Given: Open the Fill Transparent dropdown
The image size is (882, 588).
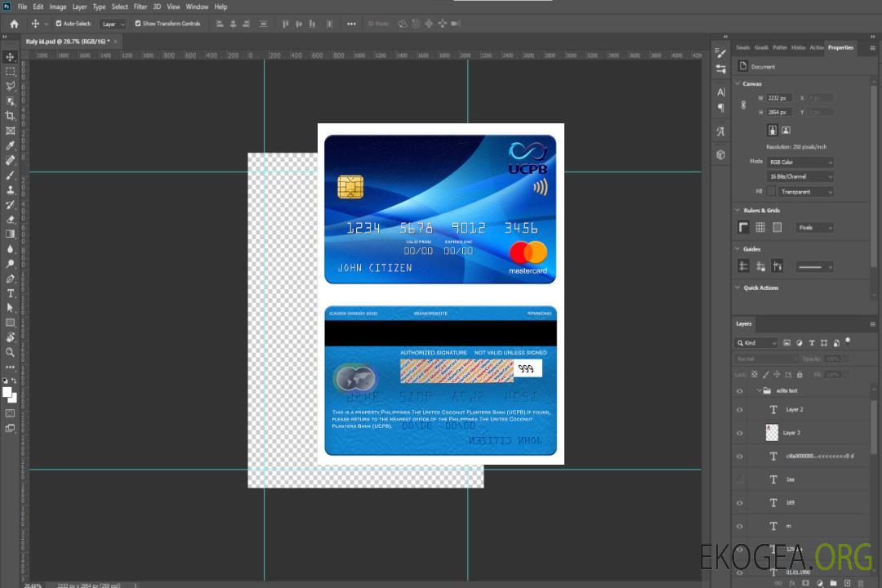Looking at the screenshot, I should 805,192.
